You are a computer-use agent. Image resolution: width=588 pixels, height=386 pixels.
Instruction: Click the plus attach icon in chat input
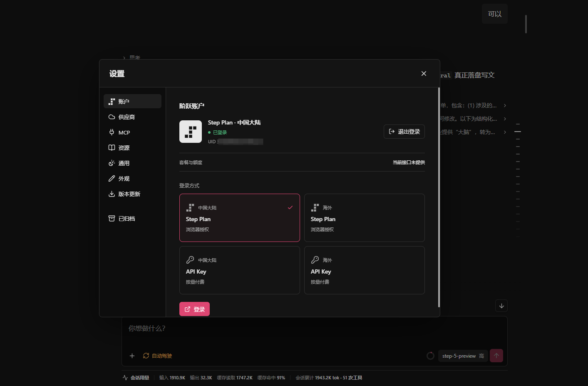pyautogui.click(x=132, y=356)
